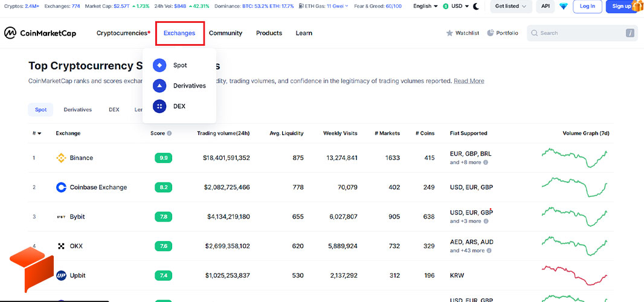Click info icon next to +3 more

coord(486,221)
